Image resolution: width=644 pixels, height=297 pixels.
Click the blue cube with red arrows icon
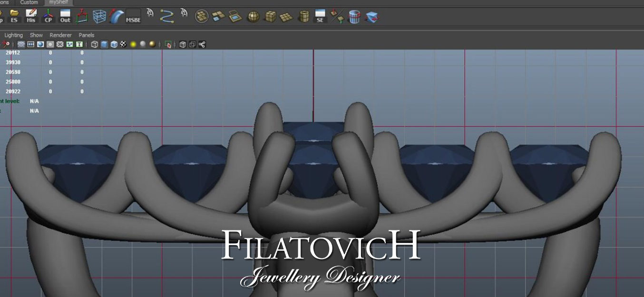(x=371, y=17)
